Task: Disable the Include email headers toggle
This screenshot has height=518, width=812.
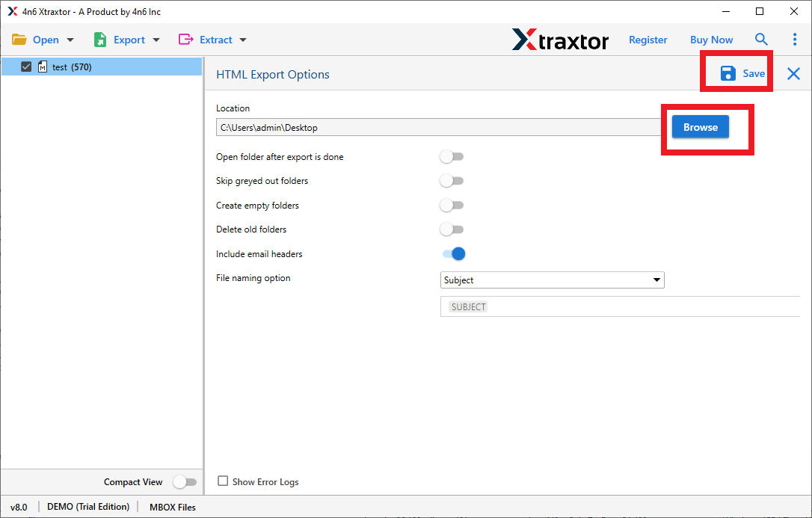Action: click(x=452, y=253)
